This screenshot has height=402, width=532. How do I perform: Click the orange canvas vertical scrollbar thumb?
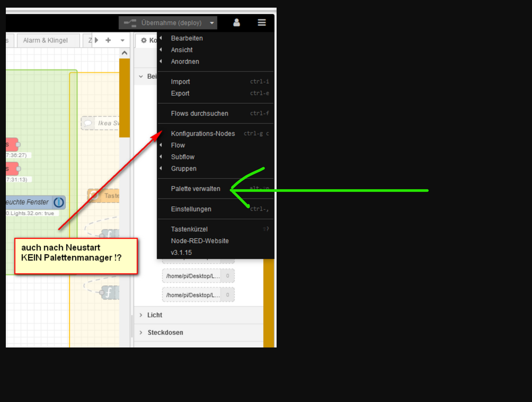click(x=125, y=98)
